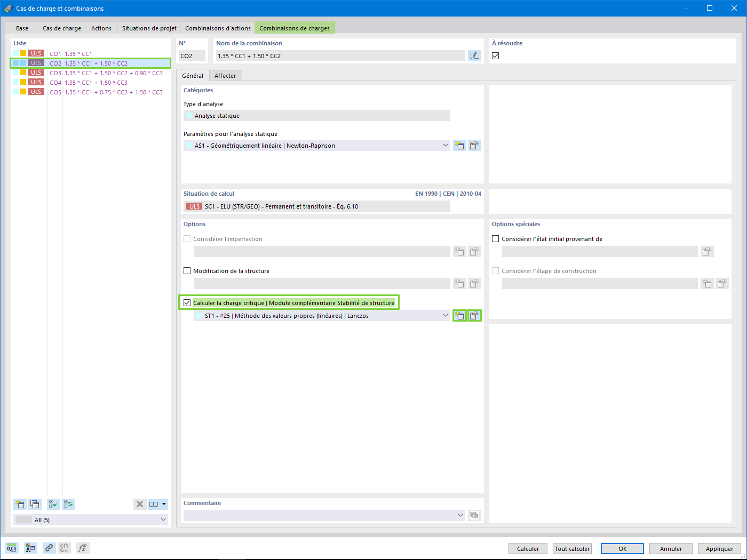Click the fx formula icon in the bottom bar
Viewport: 747px width, 560px height.
click(83, 548)
